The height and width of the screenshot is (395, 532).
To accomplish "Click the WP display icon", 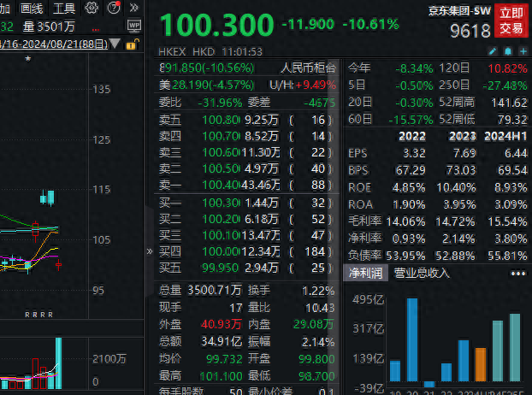I will [x=134, y=26].
